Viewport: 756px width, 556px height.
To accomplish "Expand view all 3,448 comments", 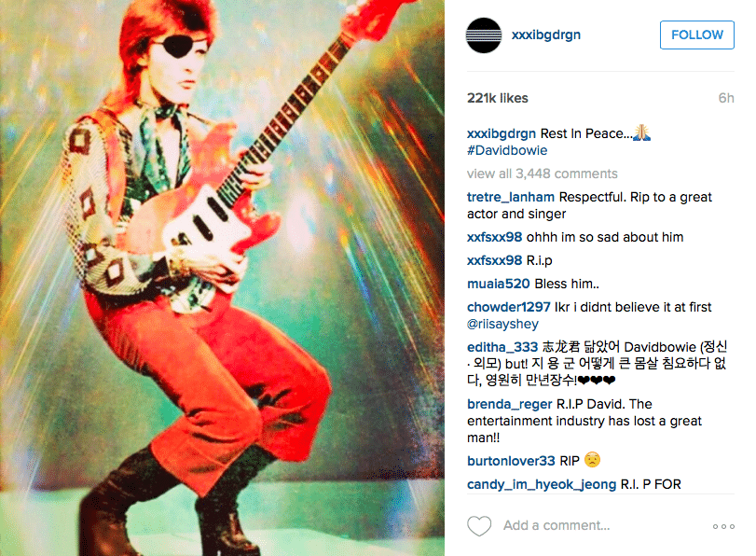I will 542,174.
